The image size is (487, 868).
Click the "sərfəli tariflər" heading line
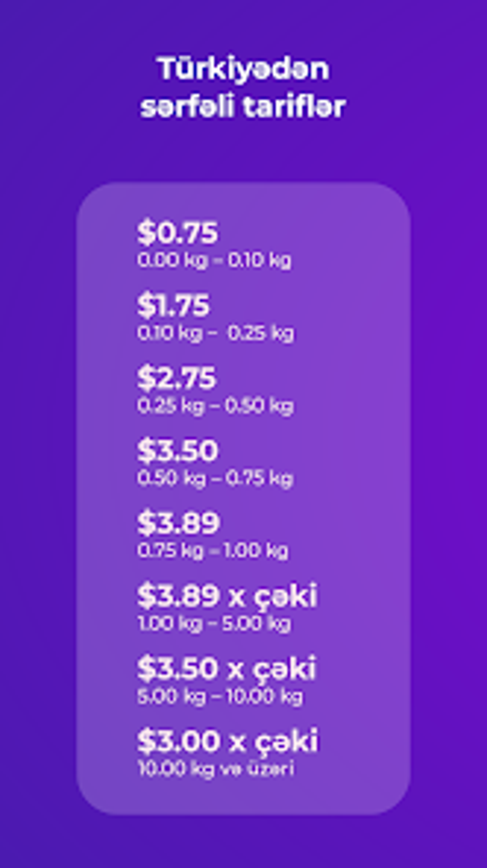coord(243,106)
